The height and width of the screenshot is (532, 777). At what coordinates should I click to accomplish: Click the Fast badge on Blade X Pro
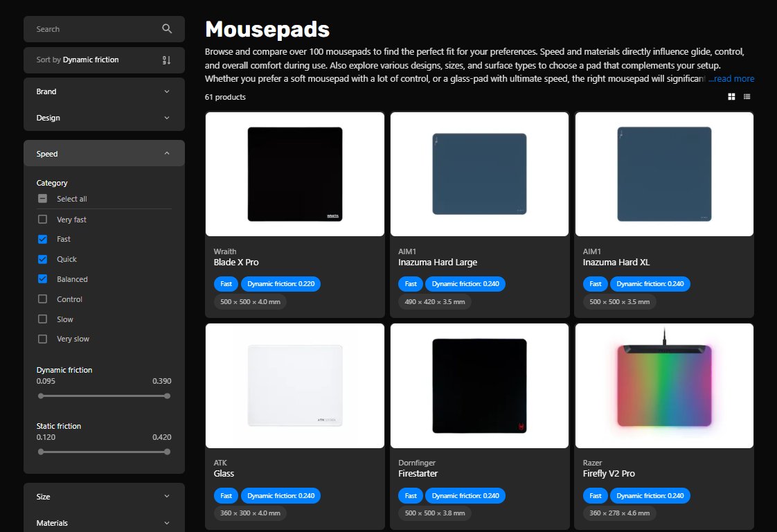[226, 283]
